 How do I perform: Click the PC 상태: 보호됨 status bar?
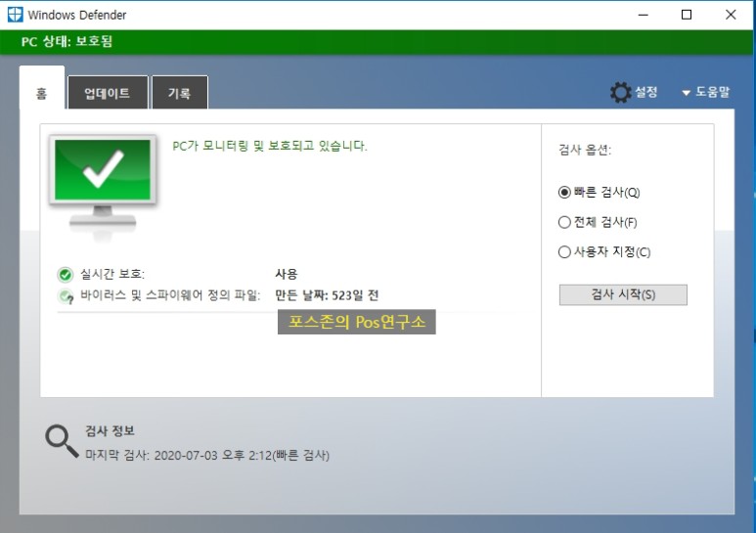point(378,42)
